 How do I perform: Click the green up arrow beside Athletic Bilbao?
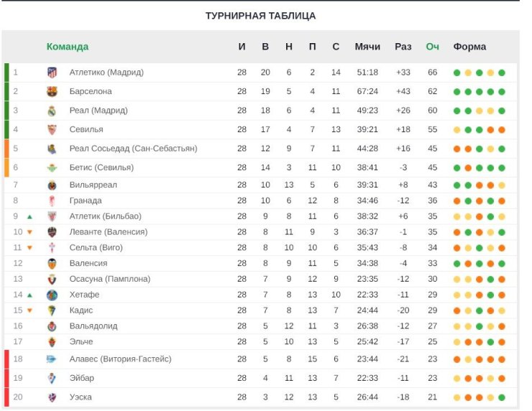pyautogui.click(x=29, y=217)
